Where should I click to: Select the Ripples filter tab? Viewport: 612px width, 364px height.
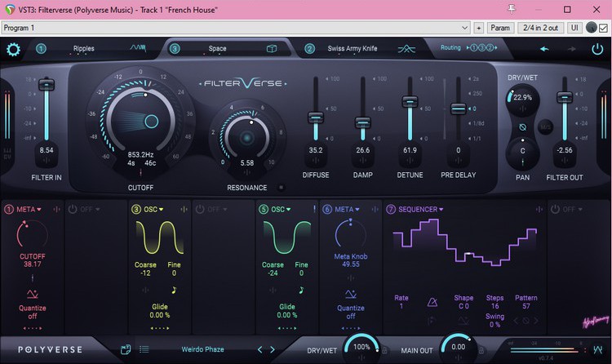click(x=83, y=48)
